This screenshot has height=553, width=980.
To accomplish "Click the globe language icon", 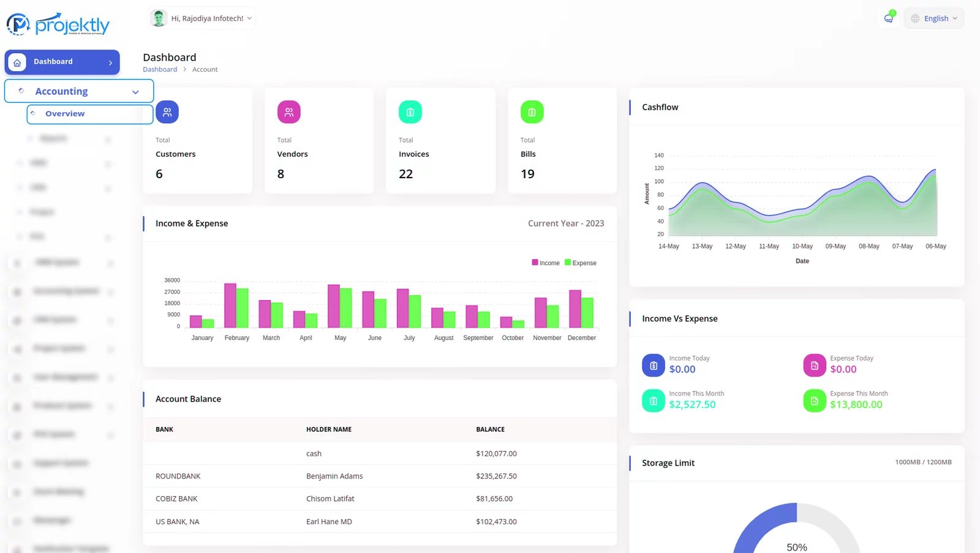I will [x=915, y=18].
